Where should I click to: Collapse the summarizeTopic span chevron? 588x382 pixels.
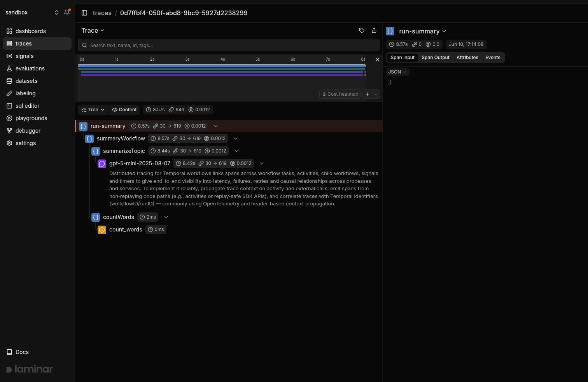tap(236, 151)
